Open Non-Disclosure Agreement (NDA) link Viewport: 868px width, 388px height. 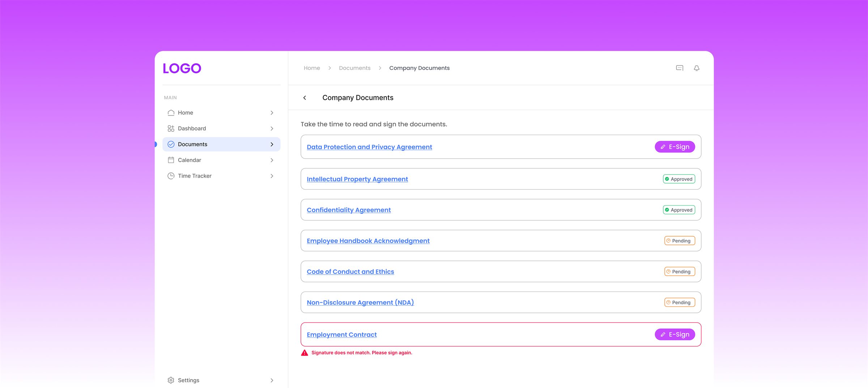click(360, 302)
